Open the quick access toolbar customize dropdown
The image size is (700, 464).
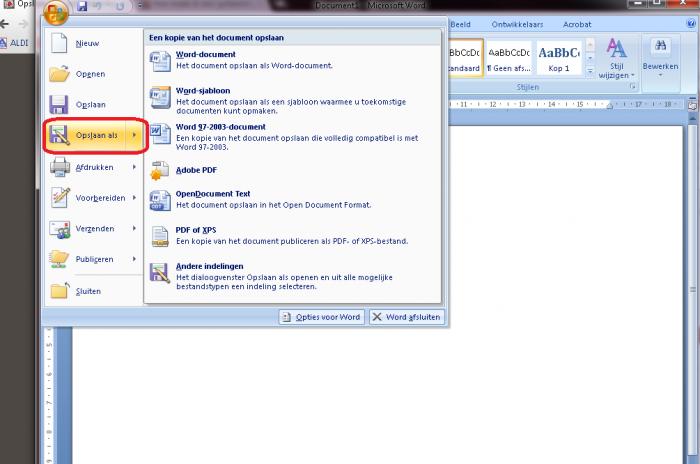point(140,6)
